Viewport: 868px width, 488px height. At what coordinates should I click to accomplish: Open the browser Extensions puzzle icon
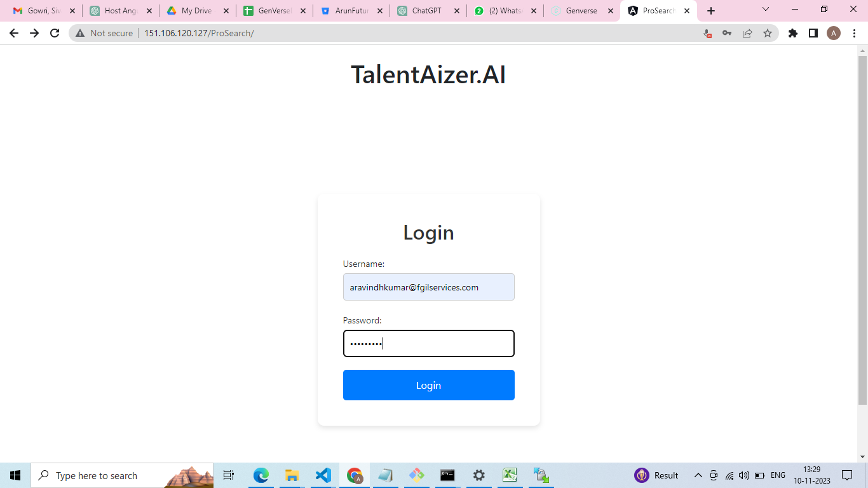pos(793,33)
